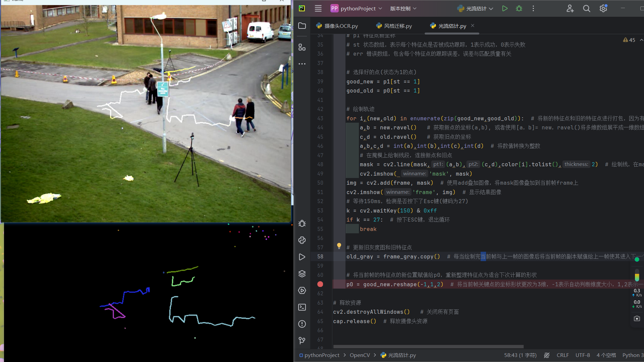This screenshot has width=644, height=362.
Task: Open the Git version control sidebar icon
Action: pos(302,341)
